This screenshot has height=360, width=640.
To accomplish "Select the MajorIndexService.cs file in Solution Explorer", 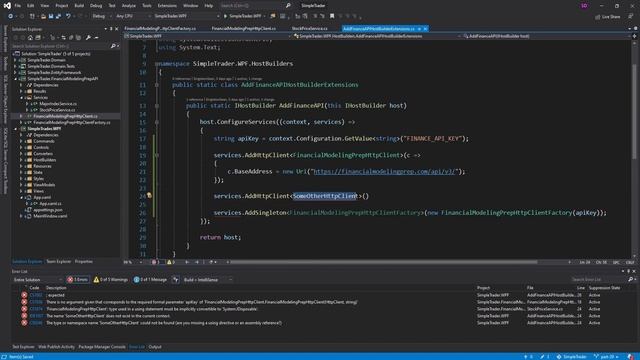I will coord(58,104).
